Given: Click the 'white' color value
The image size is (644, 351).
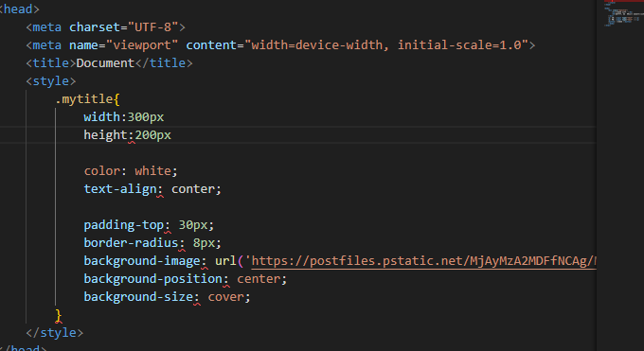Looking at the screenshot, I should 152,171.
